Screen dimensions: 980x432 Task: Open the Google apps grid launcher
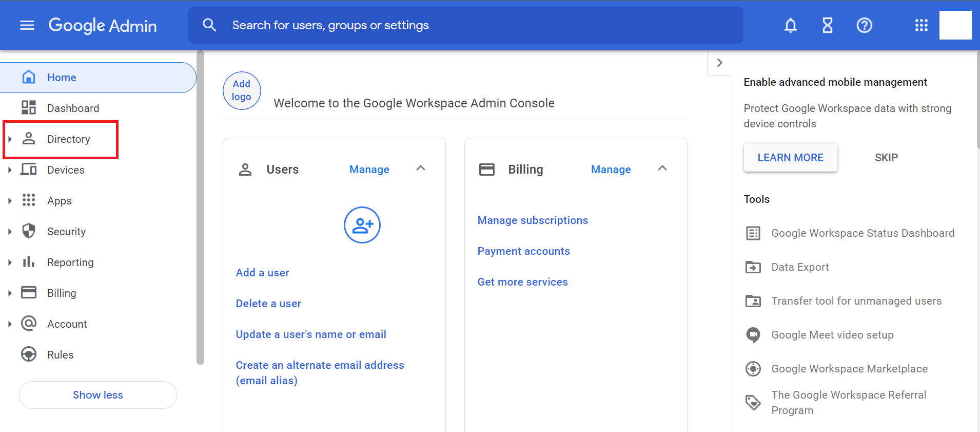pyautogui.click(x=921, y=25)
